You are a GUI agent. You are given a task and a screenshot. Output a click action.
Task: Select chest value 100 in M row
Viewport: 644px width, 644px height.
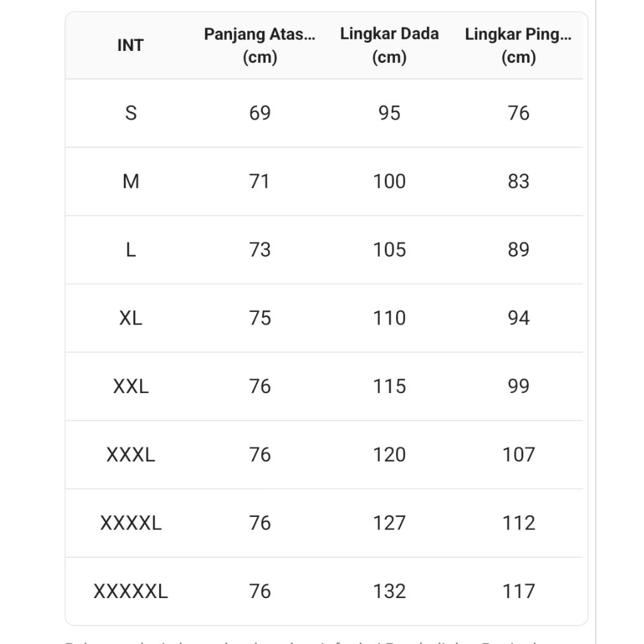pos(389,182)
